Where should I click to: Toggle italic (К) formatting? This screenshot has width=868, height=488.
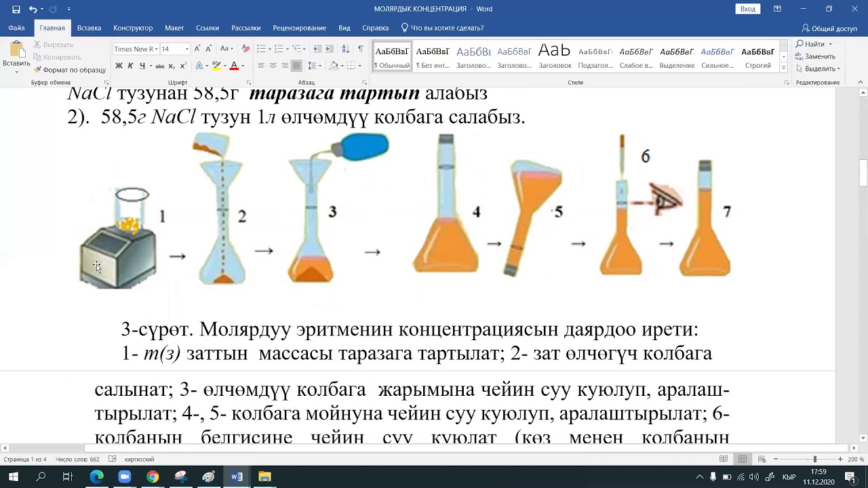(x=130, y=66)
